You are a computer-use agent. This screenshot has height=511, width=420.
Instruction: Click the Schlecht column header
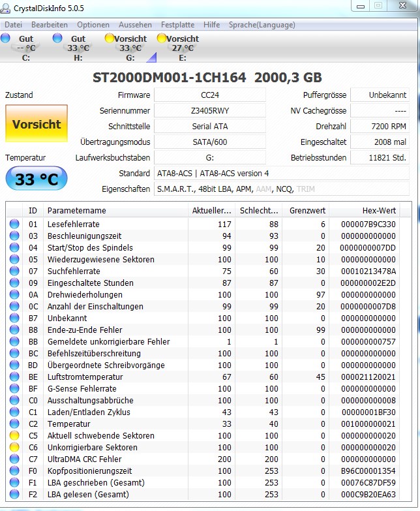tap(259, 211)
